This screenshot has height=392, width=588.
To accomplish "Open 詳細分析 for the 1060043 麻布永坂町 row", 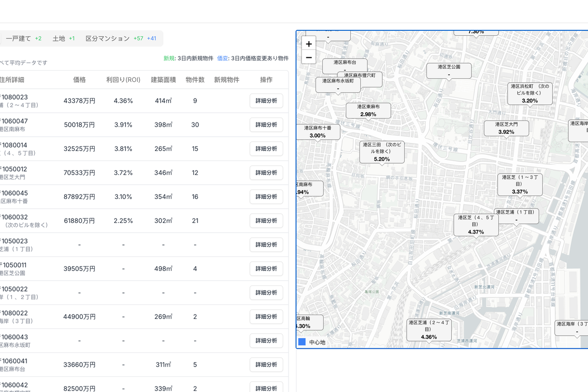I will coord(266,341).
